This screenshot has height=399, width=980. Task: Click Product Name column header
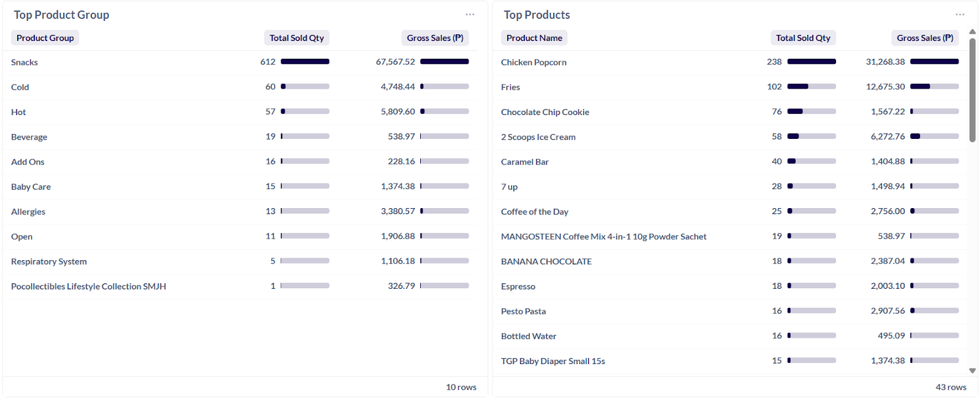point(534,38)
